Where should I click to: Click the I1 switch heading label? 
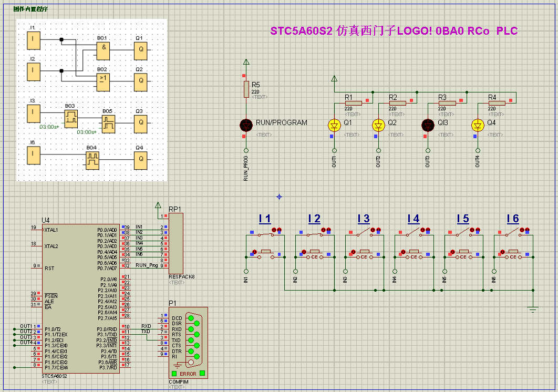[x=265, y=219]
